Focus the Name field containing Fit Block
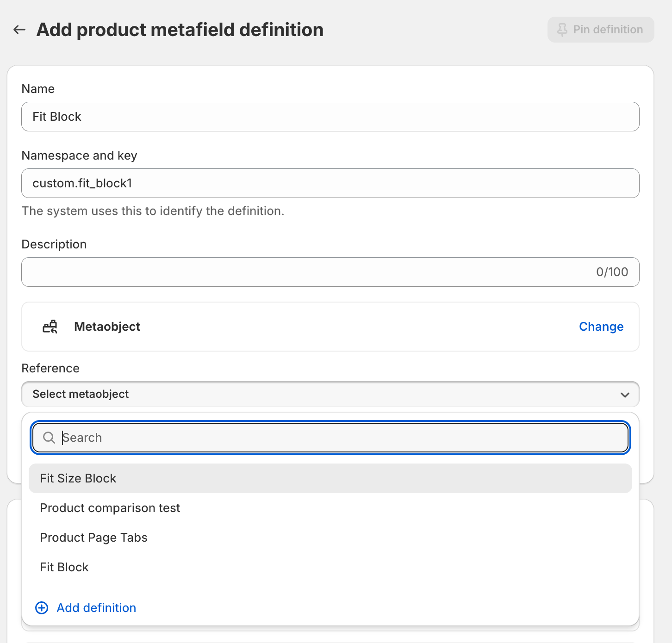Viewport: 672px width, 643px height. coord(330,117)
